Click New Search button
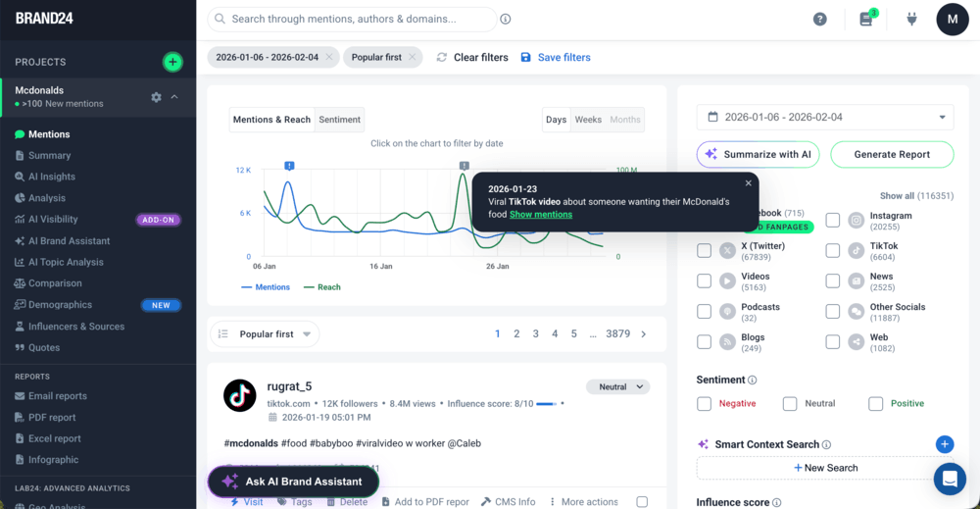 825,468
